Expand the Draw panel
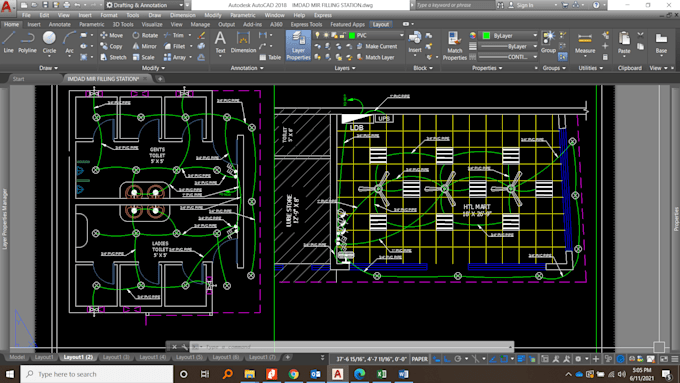Viewport: 680px width, 383px height. pyautogui.click(x=48, y=68)
